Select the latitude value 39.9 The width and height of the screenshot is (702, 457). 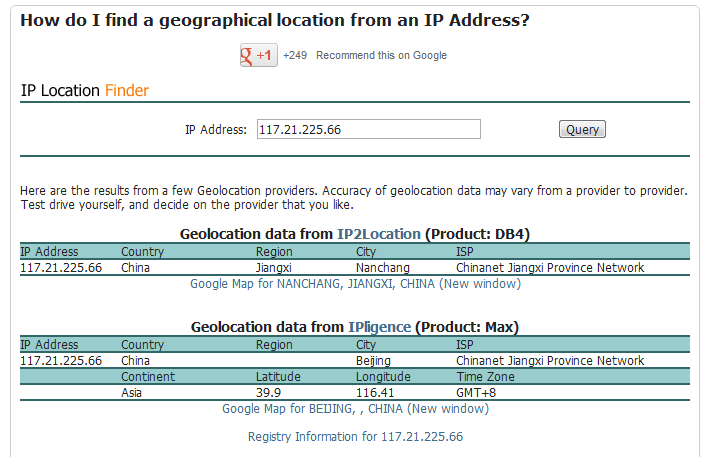(x=268, y=393)
